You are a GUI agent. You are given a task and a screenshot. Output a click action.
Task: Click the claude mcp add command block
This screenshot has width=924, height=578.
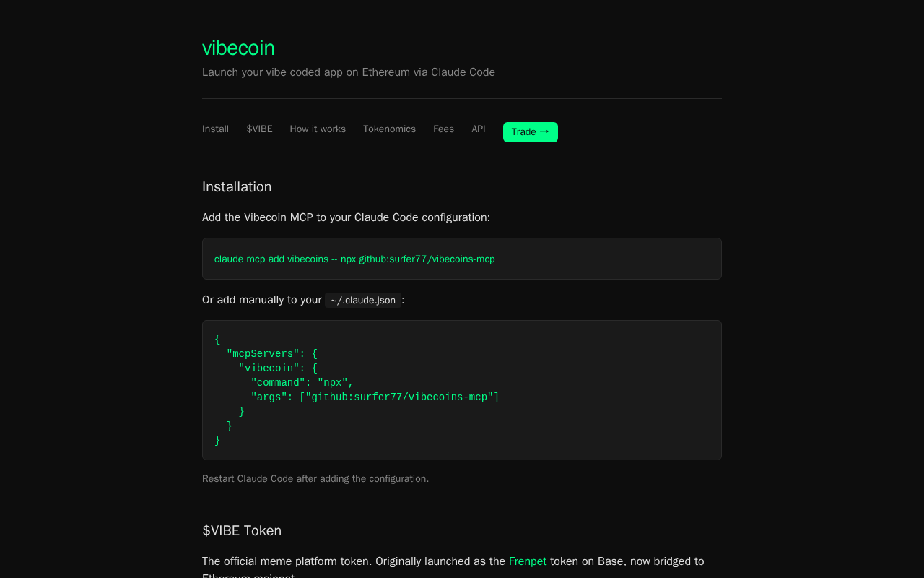(x=462, y=259)
